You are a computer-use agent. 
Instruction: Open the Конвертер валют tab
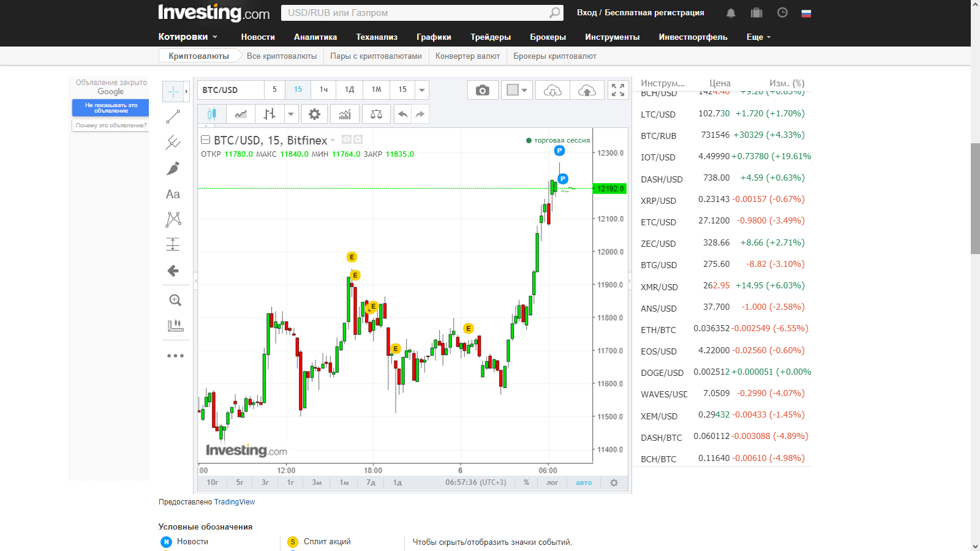pyautogui.click(x=467, y=56)
